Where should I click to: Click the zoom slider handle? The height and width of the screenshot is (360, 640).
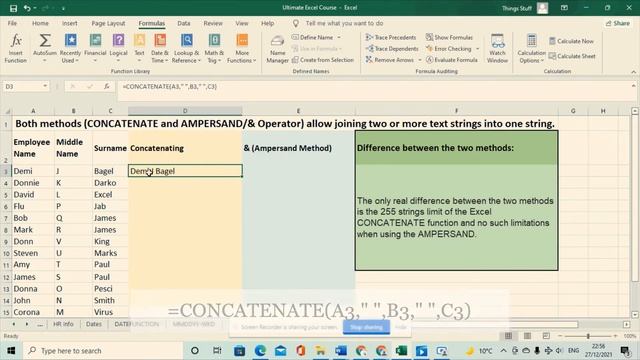click(588, 336)
